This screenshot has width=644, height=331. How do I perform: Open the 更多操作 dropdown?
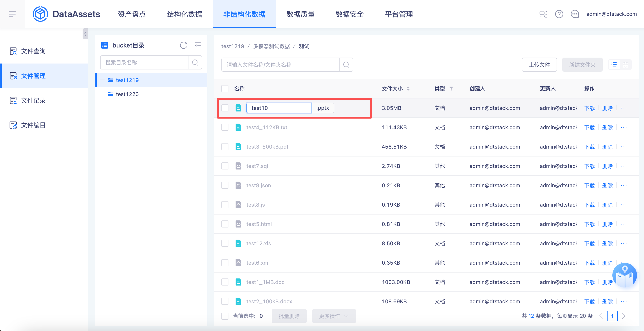click(x=333, y=316)
